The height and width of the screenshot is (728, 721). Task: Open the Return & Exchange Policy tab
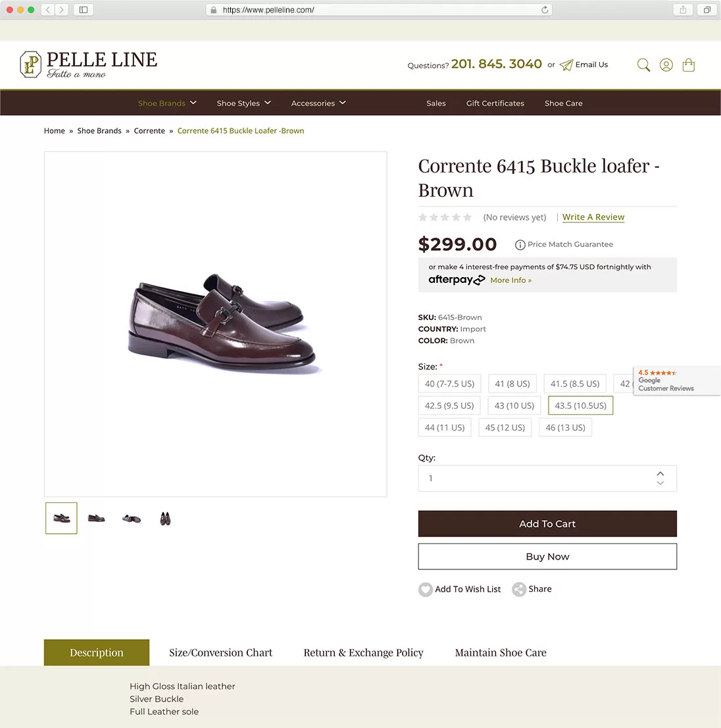363,652
